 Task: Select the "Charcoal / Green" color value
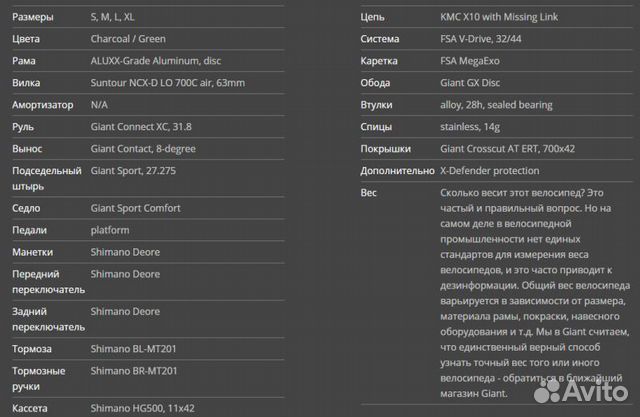tap(127, 39)
